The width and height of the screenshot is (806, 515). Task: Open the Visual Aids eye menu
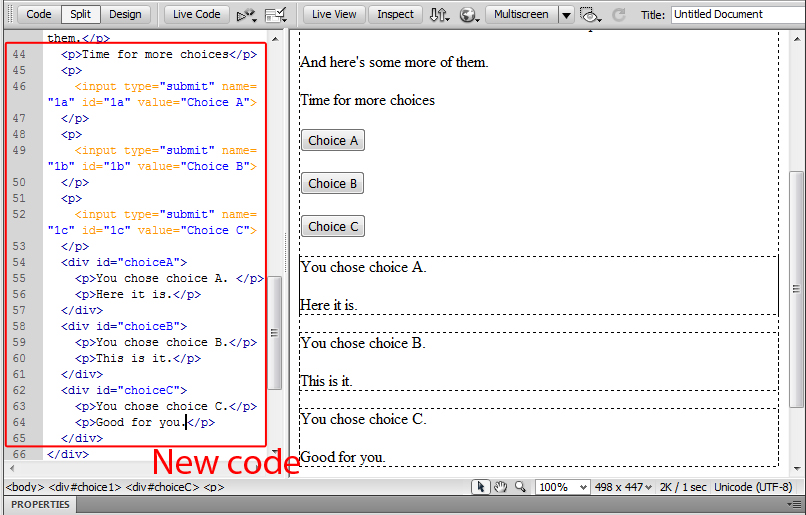(x=590, y=15)
